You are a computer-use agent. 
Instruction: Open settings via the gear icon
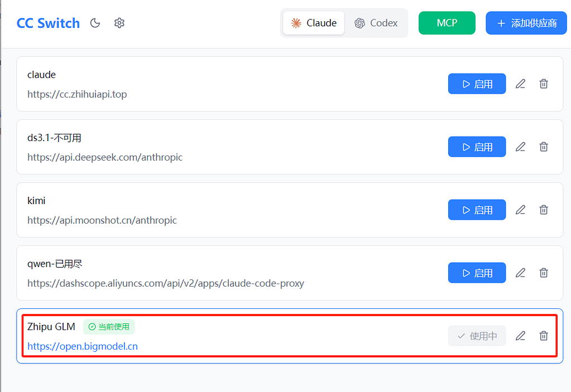(x=119, y=23)
